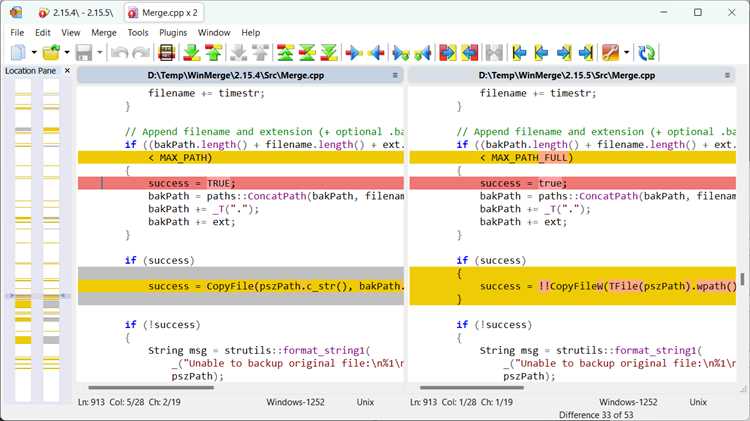Click left line 'success = TRUE;'
The image size is (750, 421).
tap(241, 183)
